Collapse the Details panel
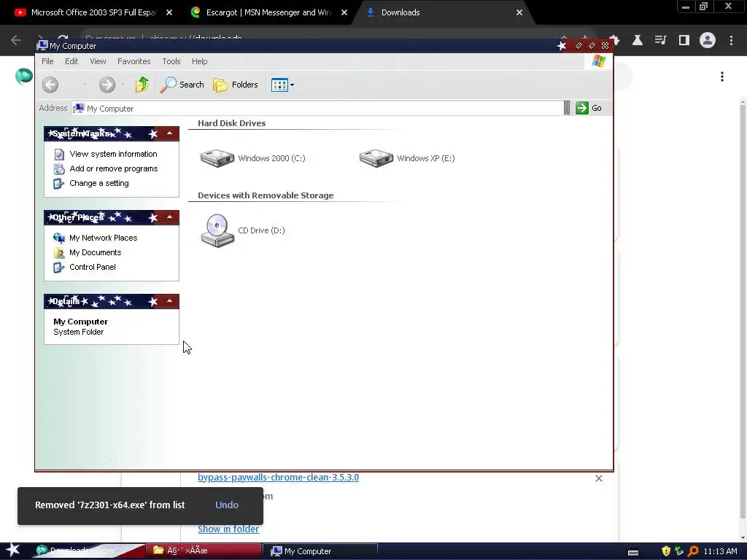This screenshot has width=747, height=560. [x=169, y=301]
